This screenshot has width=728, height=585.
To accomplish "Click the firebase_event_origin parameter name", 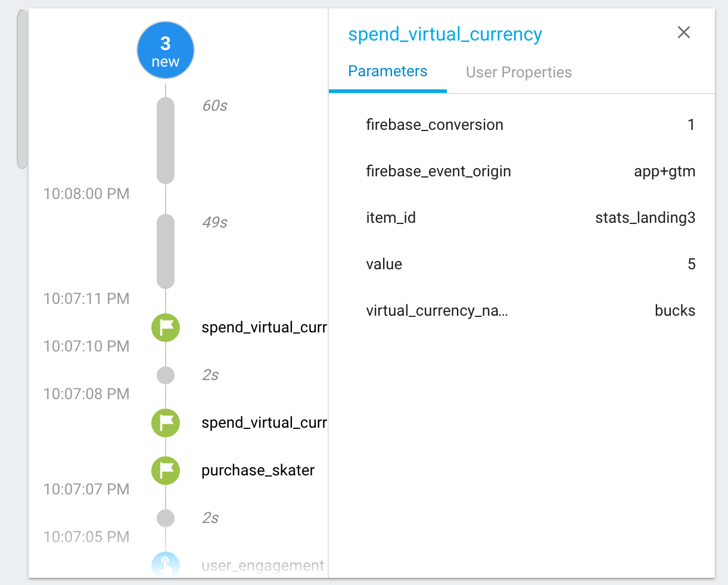I will pos(438,172).
